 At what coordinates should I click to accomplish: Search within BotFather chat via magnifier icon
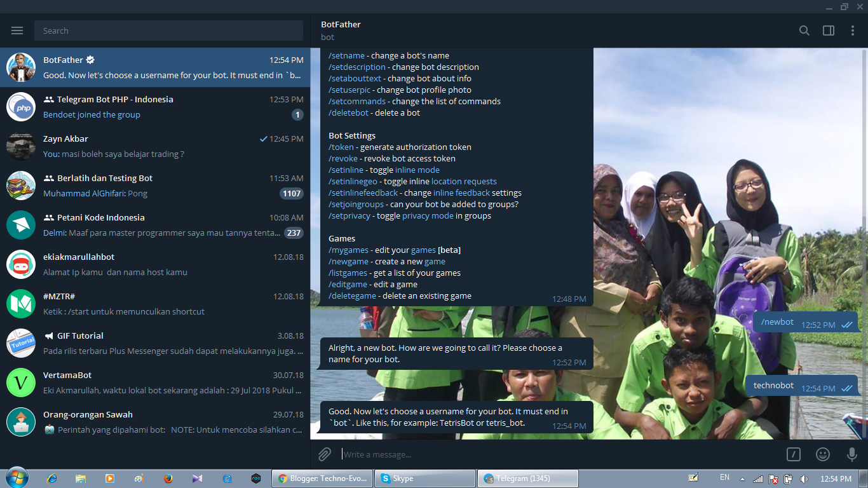(804, 30)
